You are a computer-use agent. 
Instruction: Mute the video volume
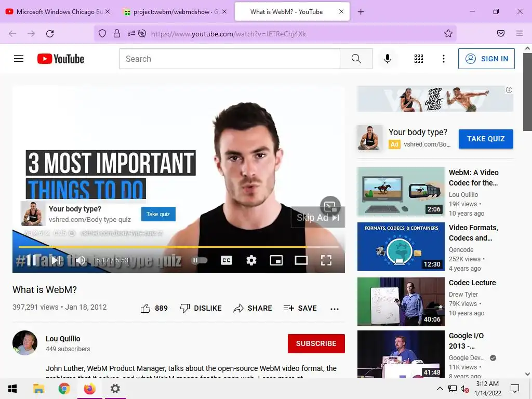point(81,260)
